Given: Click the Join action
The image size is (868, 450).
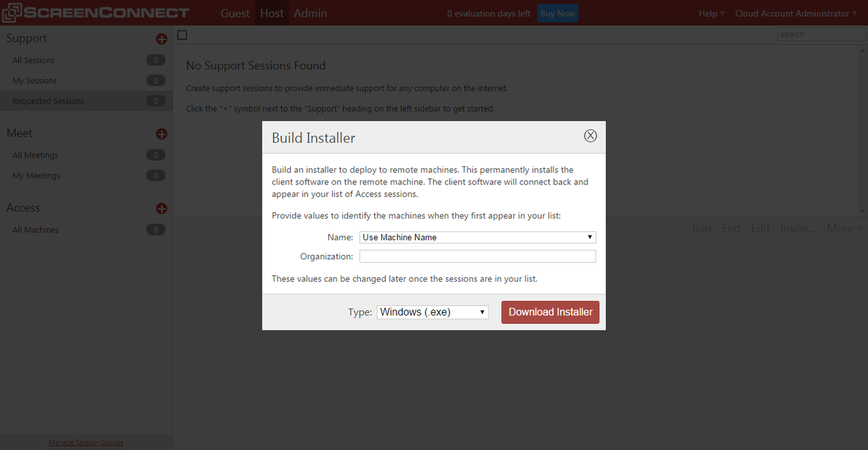Looking at the screenshot, I should click(701, 228).
